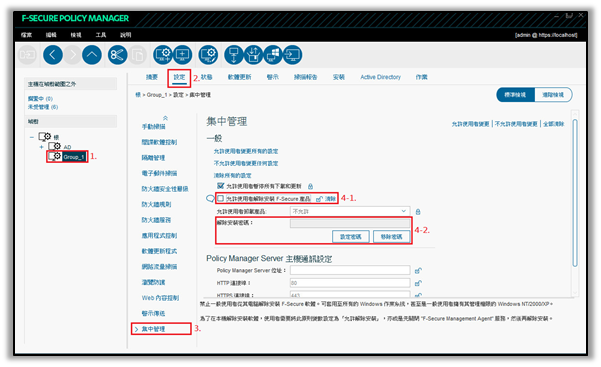
Task: Click the set password button
Action: click(351, 237)
